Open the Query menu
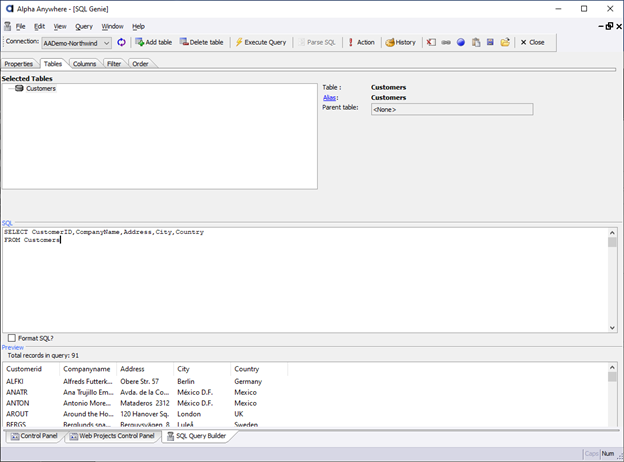This screenshot has height=462, width=624. [84, 27]
